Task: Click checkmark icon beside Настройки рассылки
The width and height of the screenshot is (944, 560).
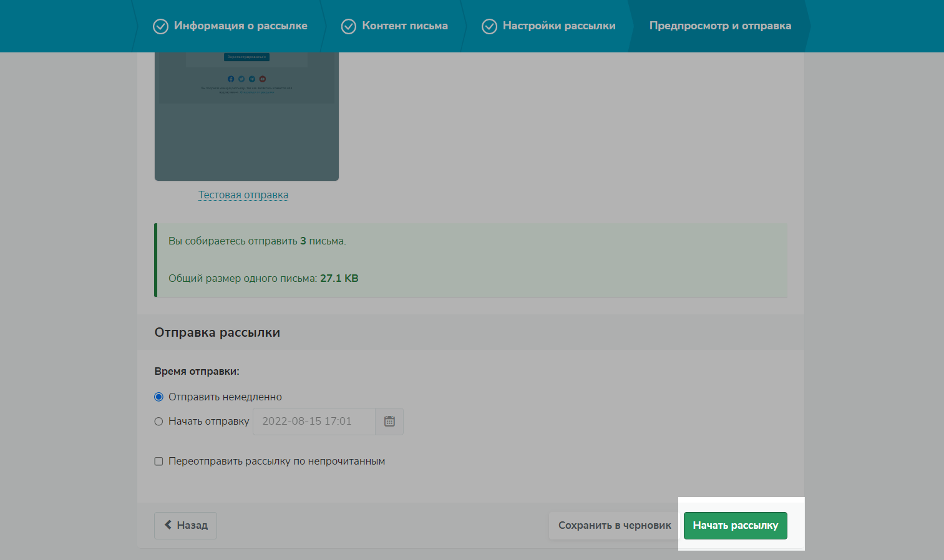Action: 490,26
